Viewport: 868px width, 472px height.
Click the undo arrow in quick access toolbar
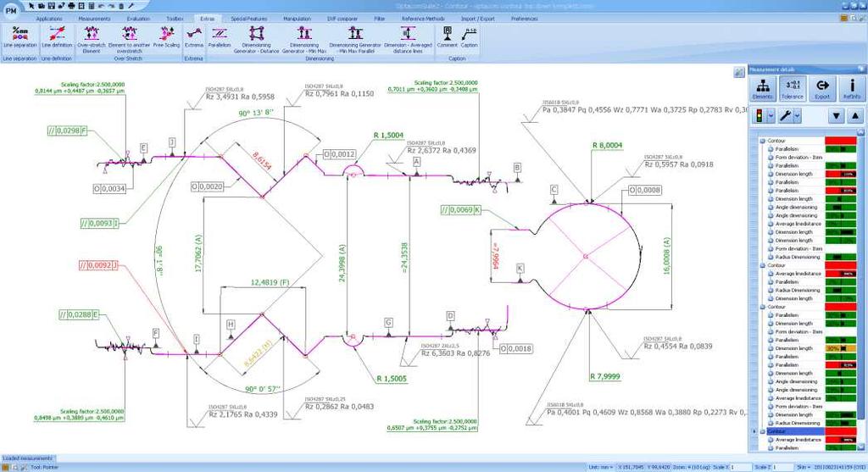[x=102, y=6]
